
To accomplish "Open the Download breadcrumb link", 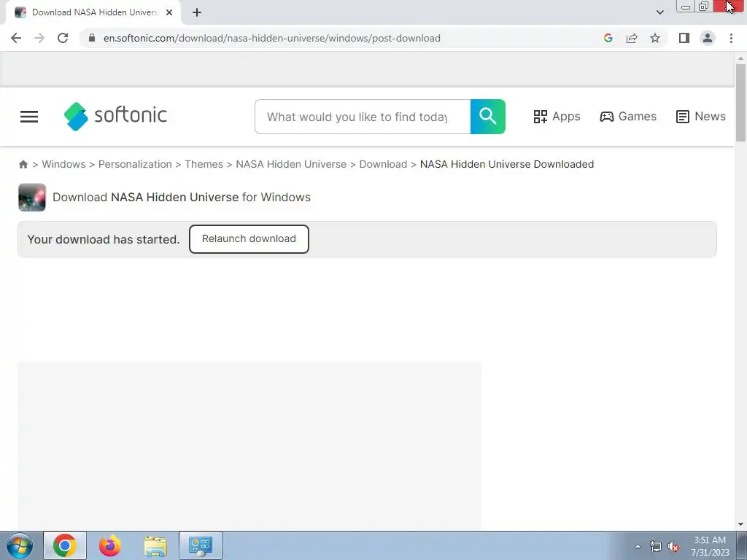I will (x=383, y=164).
